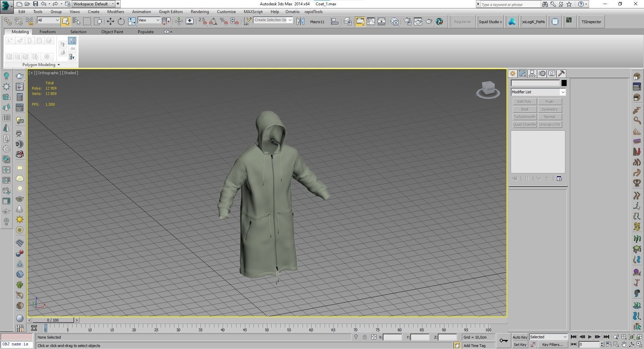Click the Bind to Space Warp tool
Viewport: 644px width, 349px height.
point(30,21)
